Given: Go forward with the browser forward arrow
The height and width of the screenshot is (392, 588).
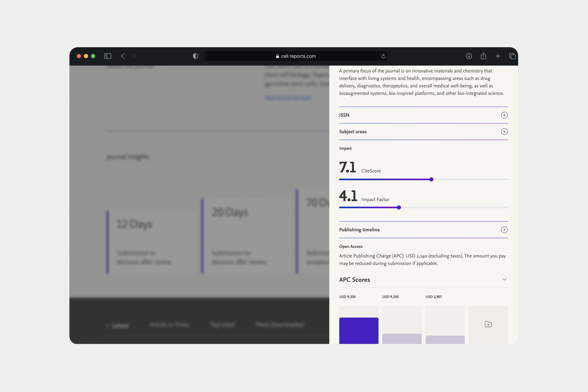Looking at the screenshot, I should (134, 56).
